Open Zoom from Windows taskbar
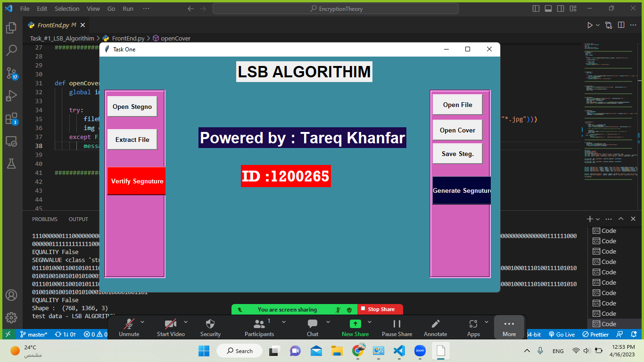Viewport: 644px width, 362px height. (420, 351)
